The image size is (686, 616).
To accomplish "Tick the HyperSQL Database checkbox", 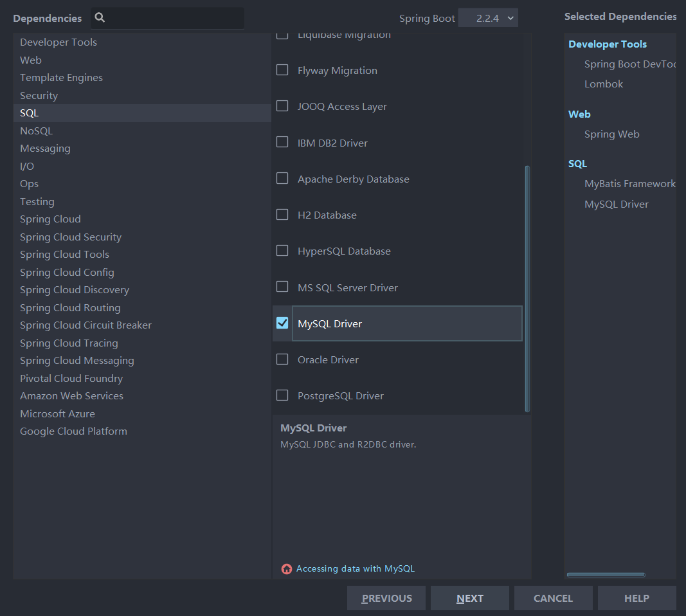I will coord(282,251).
